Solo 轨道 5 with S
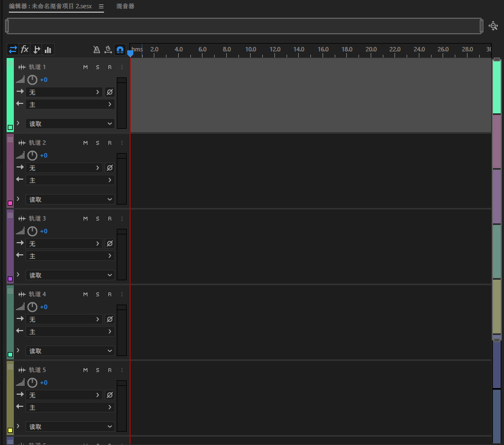The width and height of the screenshot is (504, 445). coord(97,370)
